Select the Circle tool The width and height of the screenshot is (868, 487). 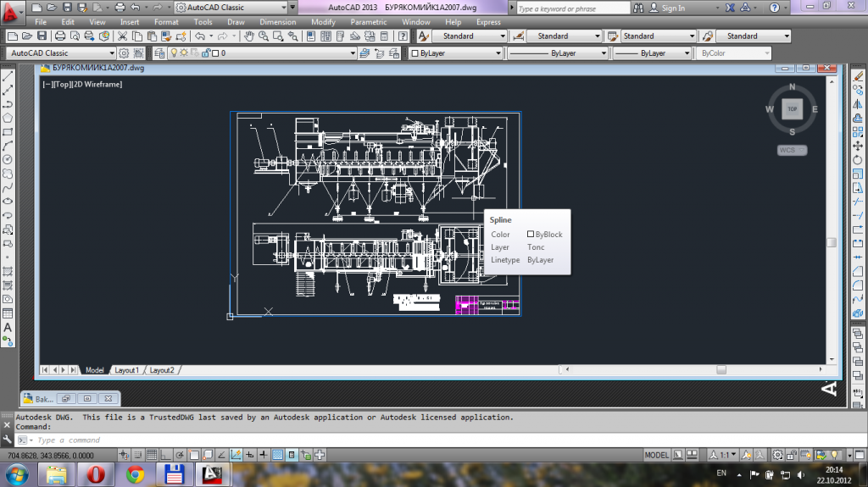(8, 159)
